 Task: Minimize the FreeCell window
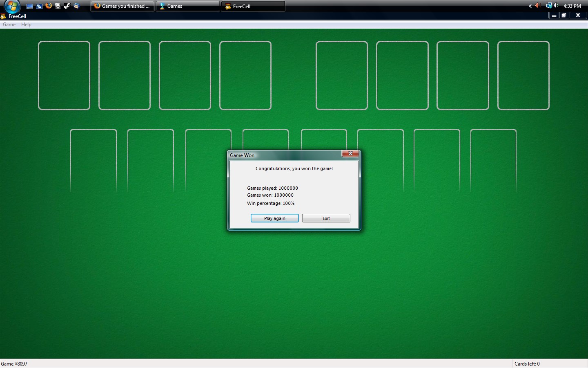point(554,16)
